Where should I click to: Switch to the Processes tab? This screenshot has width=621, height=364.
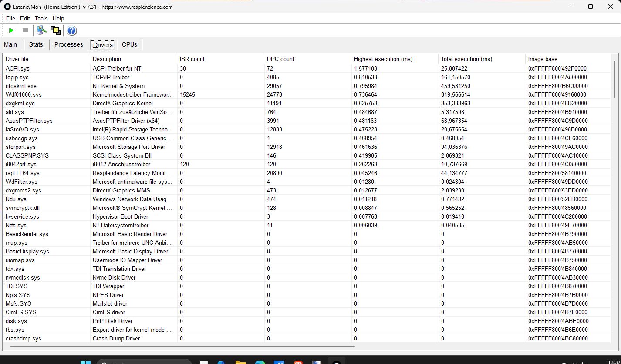pyautogui.click(x=68, y=44)
